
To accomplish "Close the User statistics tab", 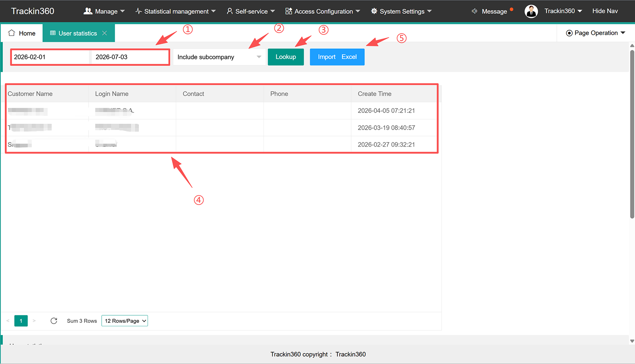I will [104, 33].
